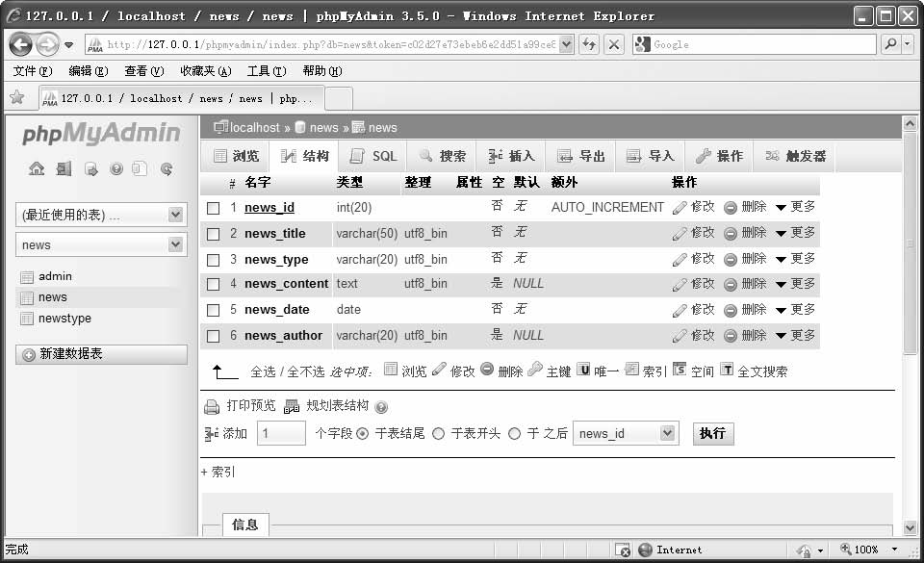The height and width of the screenshot is (563, 924).
Task: Tick the checkbox for news_type
Action: click(x=214, y=260)
